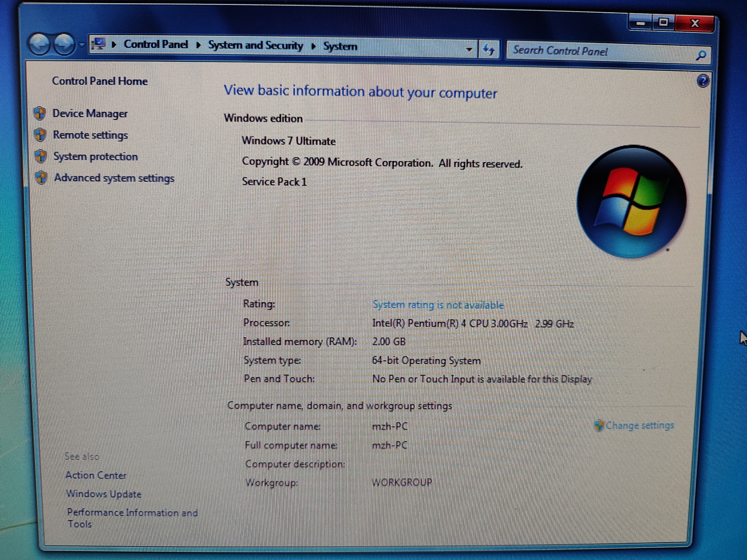
Task: Click the computer icon in address bar
Action: point(99,44)
